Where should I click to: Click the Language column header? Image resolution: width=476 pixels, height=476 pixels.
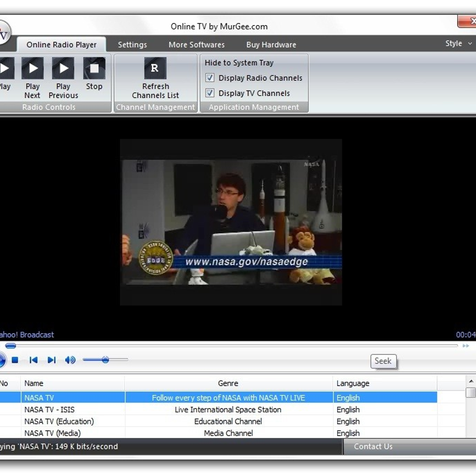385,383
